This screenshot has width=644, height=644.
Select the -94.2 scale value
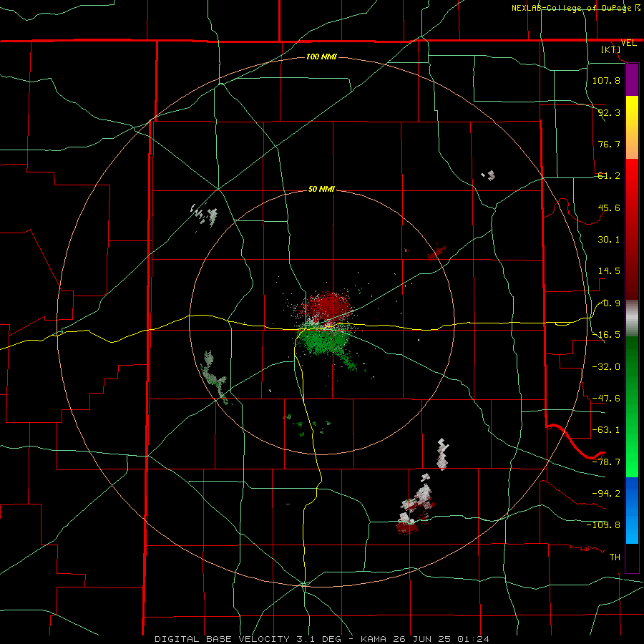[606, 494]
